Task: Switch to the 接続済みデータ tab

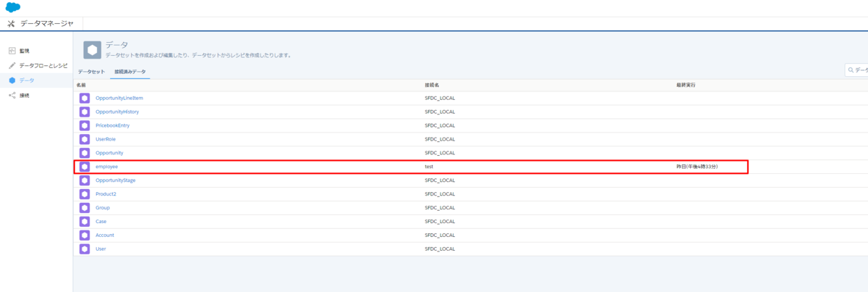Action: pyautogui.click(x=129, y=72)
